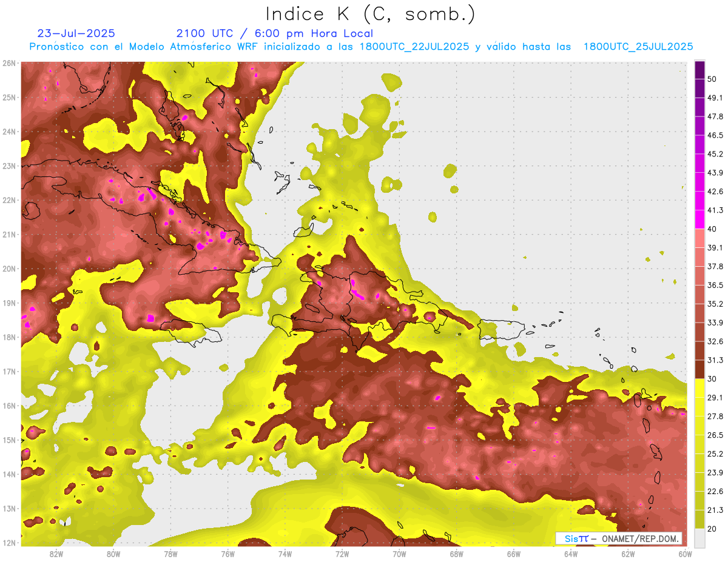Click the 74W longitude label
Viewport: 728px width, 562px height.
pos(285,554)
